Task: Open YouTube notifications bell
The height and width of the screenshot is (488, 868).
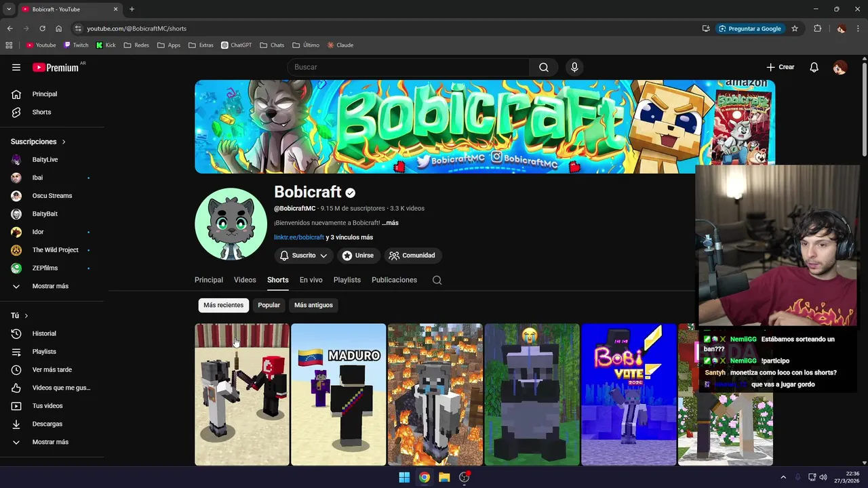Action: (x=814, y=67)
